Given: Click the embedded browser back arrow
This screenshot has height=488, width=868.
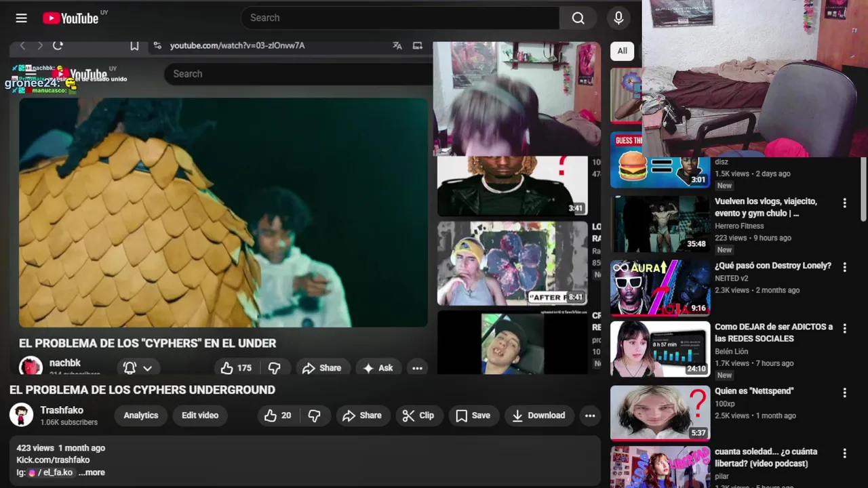Looking at the screenshot, I should [22, 45].
